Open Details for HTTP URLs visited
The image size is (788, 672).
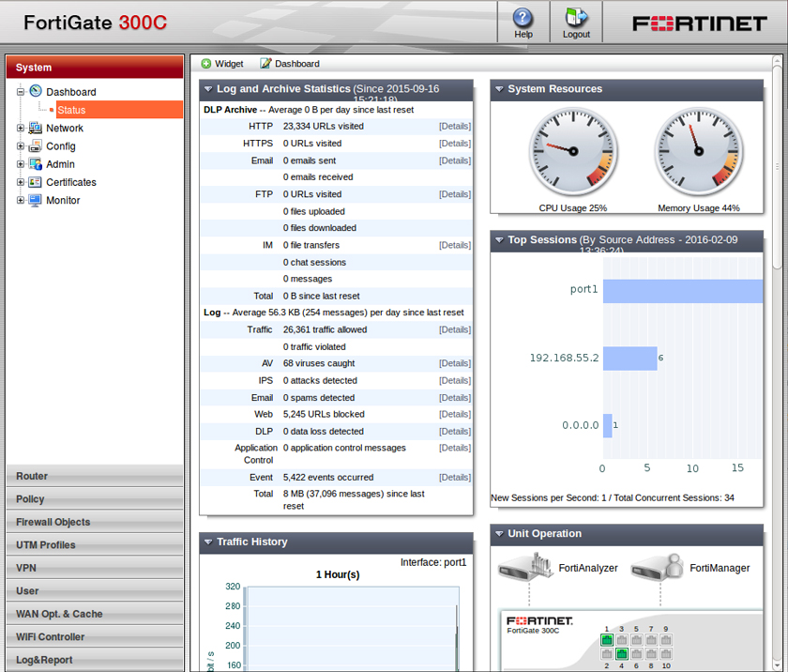455,126
